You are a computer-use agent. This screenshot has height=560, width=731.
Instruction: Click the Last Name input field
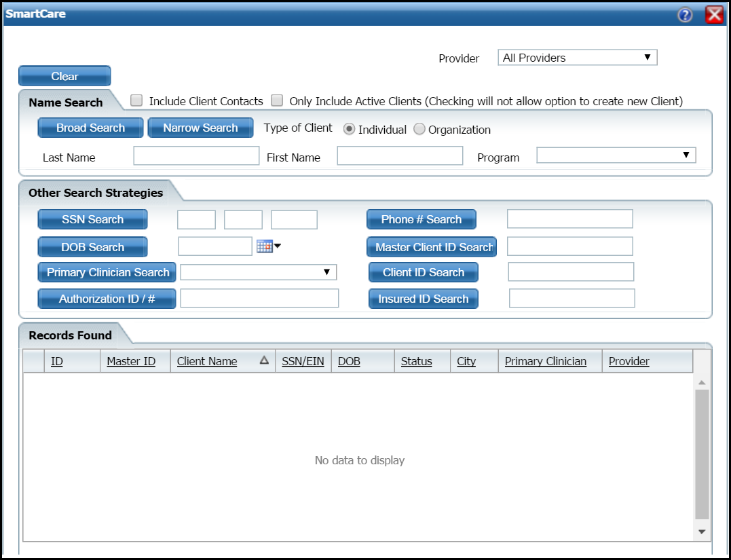196,156
